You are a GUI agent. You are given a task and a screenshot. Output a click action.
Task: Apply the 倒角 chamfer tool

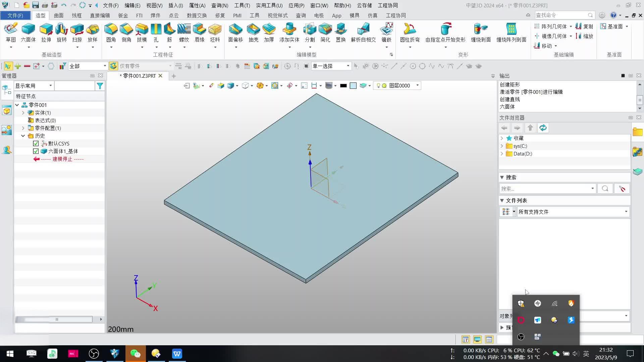[126, 33]
